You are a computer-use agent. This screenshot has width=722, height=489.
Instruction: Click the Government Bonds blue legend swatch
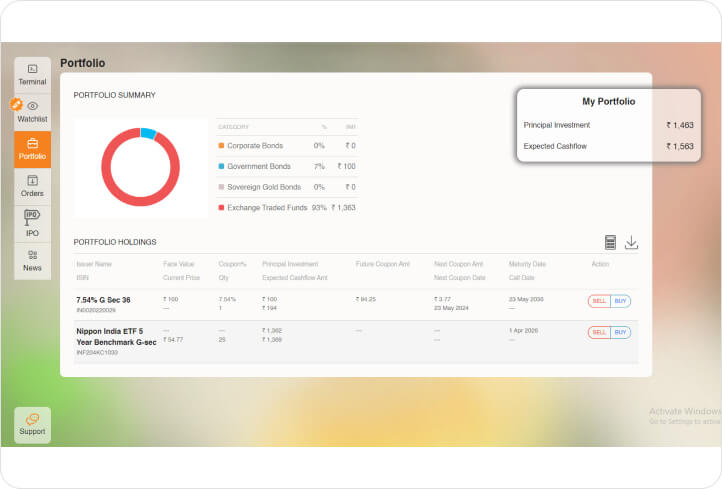tap(221, 166)
